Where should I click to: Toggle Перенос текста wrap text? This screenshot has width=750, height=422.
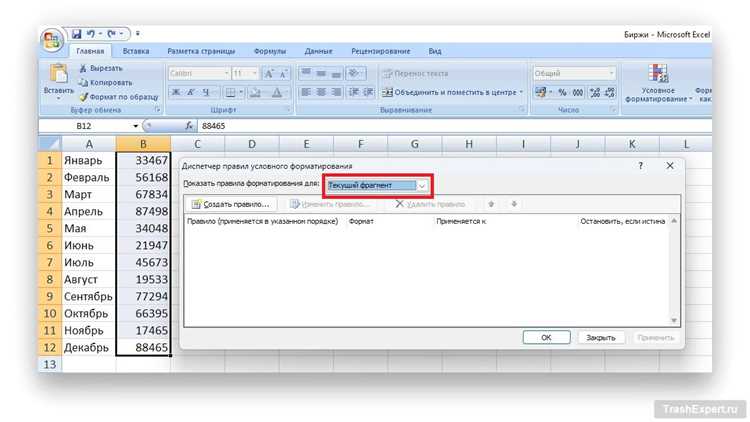[x=416, y=74]
